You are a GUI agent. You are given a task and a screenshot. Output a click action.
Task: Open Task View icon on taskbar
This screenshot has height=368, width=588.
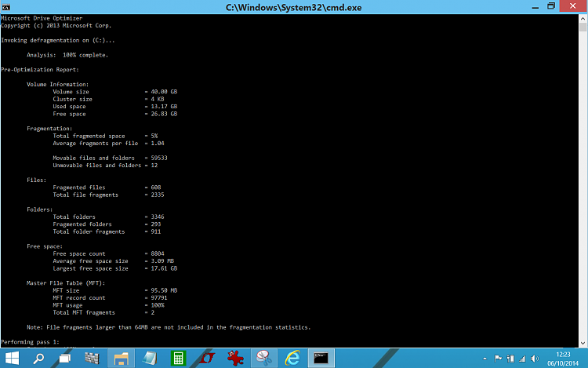(65, 359)
